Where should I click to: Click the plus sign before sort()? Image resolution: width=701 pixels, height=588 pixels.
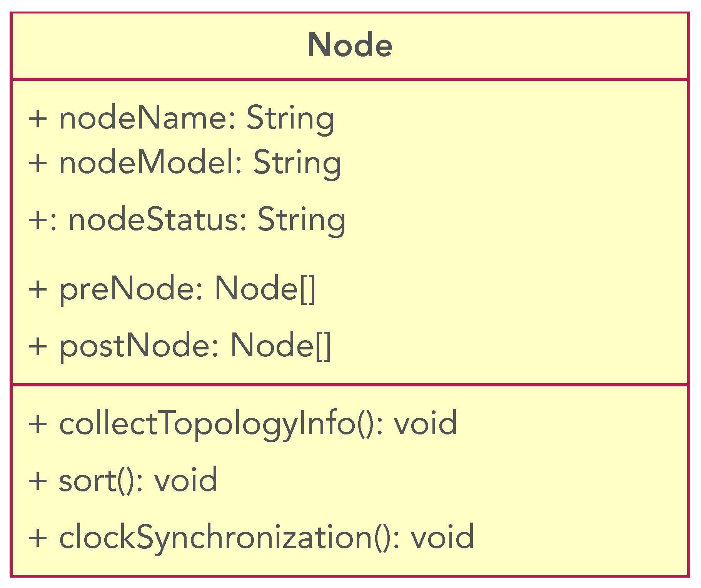point(38,481)
